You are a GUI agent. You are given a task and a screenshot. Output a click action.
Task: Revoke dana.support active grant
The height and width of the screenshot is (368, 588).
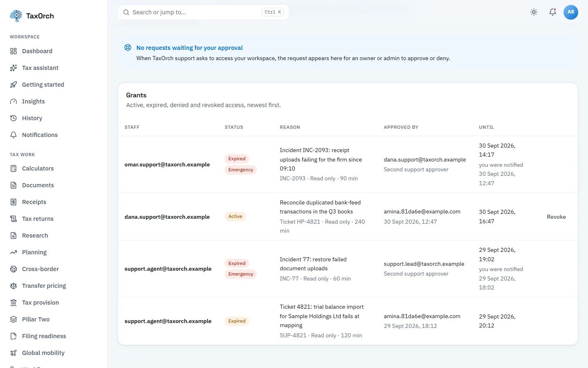[x=556, y=217]
